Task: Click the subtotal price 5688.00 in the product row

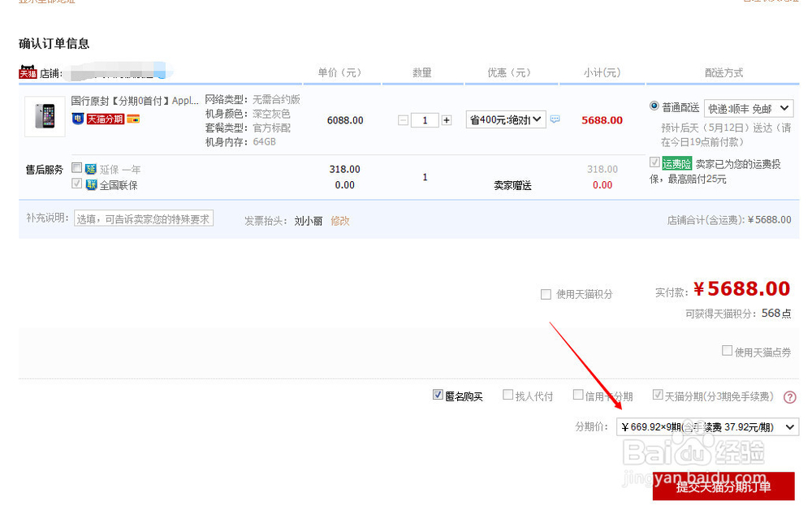Action: click(x=602, y=120)
